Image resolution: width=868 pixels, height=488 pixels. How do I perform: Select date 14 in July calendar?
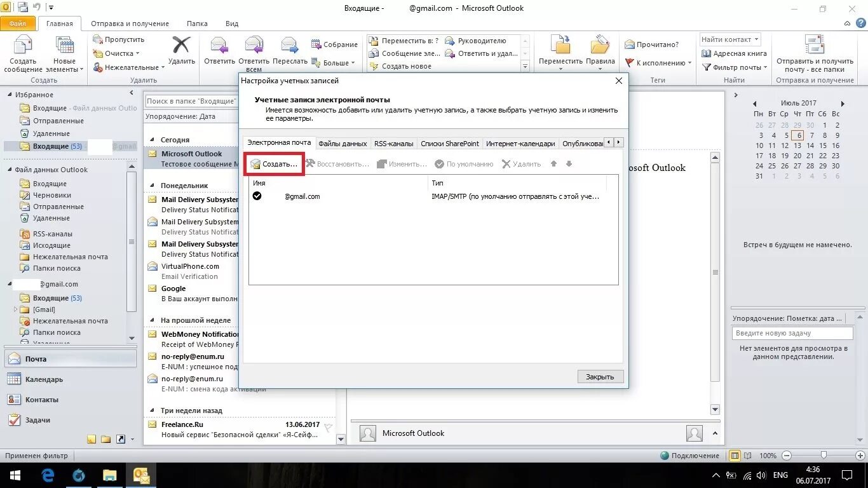[810, 146]
